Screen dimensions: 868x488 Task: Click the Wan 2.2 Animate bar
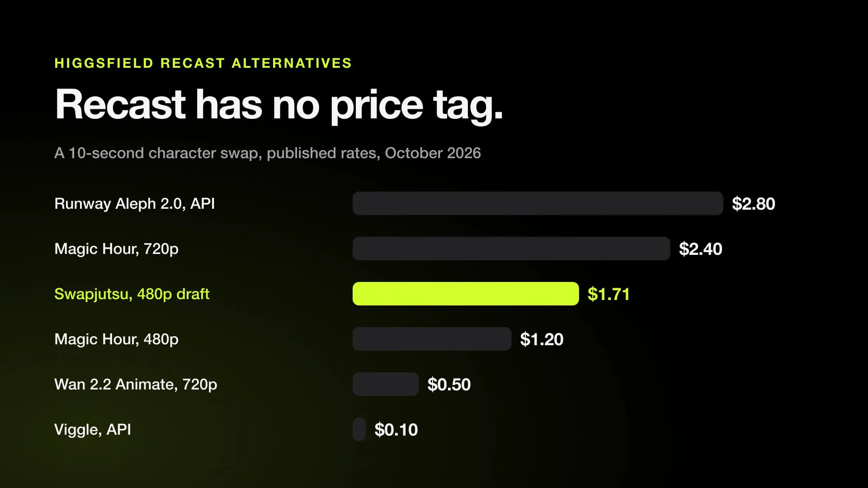(386, 384)
